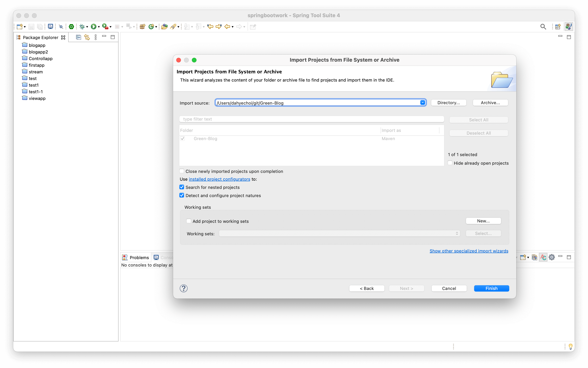Image resolution: width=588 pixels, height=368 pixels.
Task: Open the Console terminal toolbar icon
Action: (50, 27)
